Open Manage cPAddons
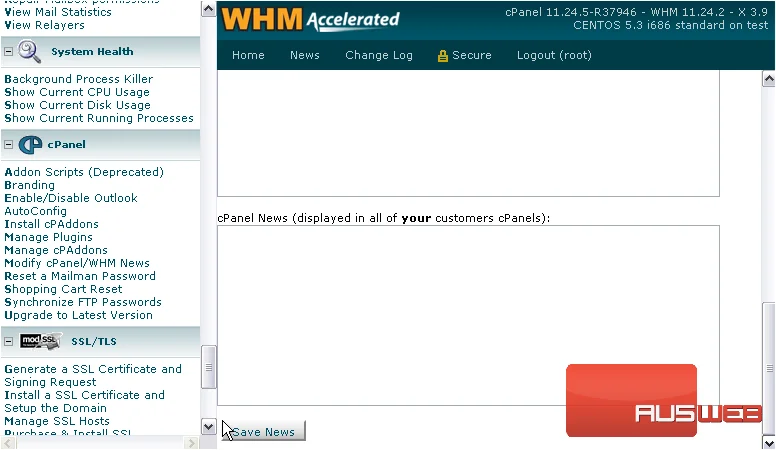This screenshot has width=776, height=450. [55, 250]
